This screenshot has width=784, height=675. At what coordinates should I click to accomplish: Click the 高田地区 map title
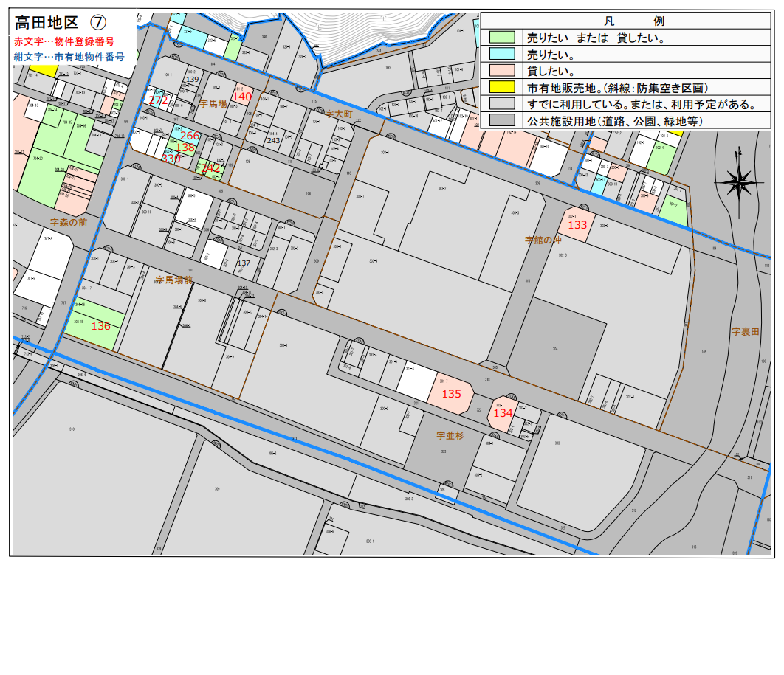click(47, 24)
